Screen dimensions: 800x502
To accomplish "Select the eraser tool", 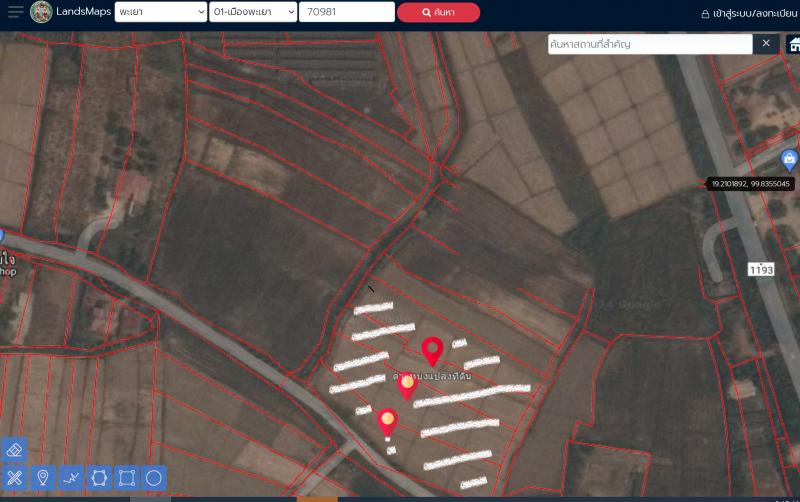I will [x=15, y=448].
